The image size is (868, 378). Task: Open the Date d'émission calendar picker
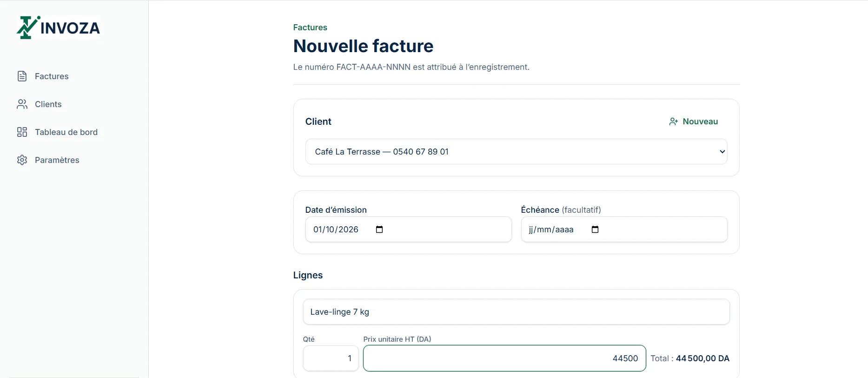pyautogui.click(x=379, y=229)
